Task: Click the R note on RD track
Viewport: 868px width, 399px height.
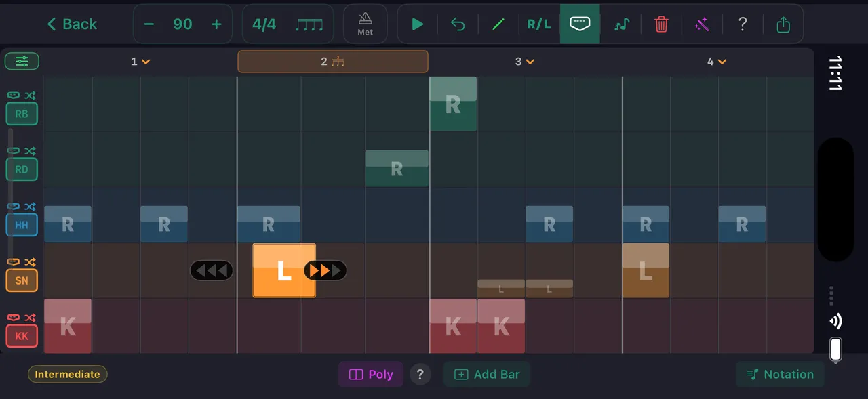Action: [397, 169]
